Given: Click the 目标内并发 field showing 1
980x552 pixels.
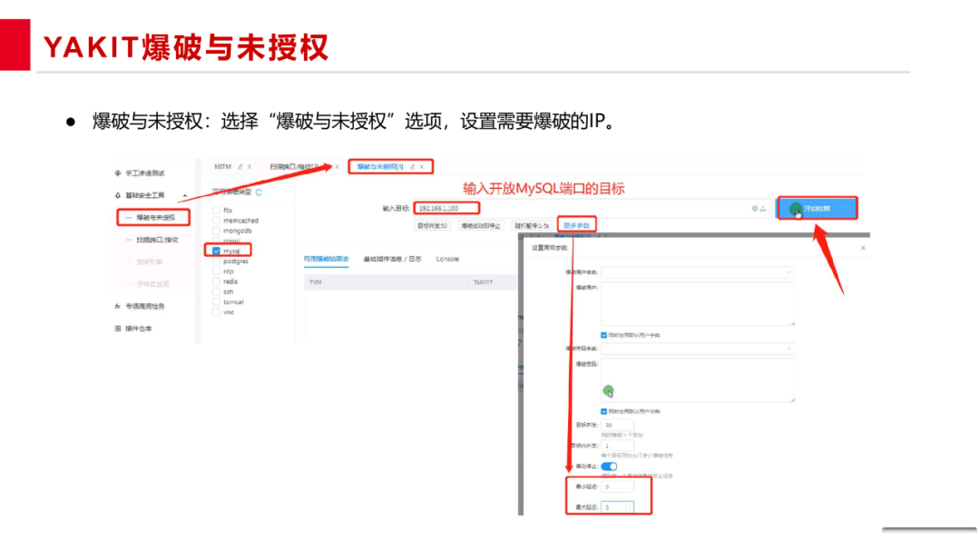Looking at the screenshot, I should [x=618, y=446].
